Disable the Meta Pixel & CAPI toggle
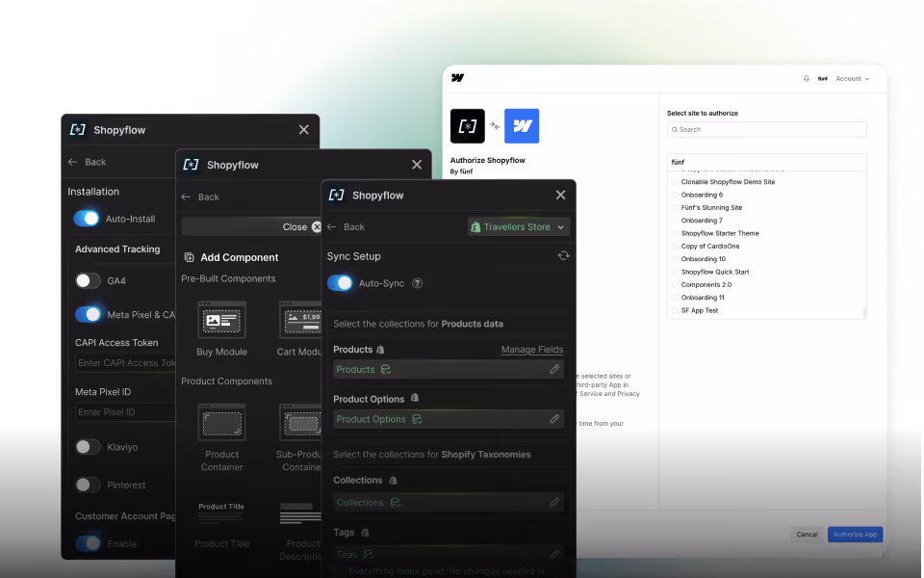Viewport: 924px width, 578px height. point(88,314)
